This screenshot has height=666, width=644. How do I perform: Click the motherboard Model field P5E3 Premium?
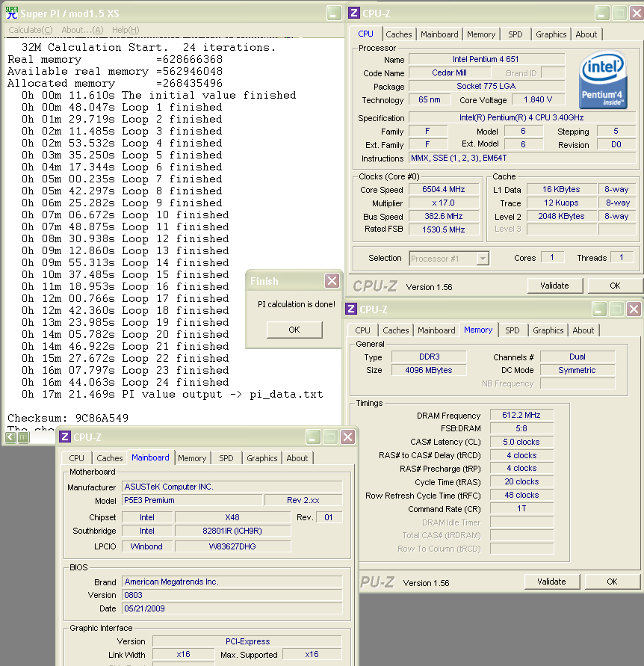[x=192, y=500]
